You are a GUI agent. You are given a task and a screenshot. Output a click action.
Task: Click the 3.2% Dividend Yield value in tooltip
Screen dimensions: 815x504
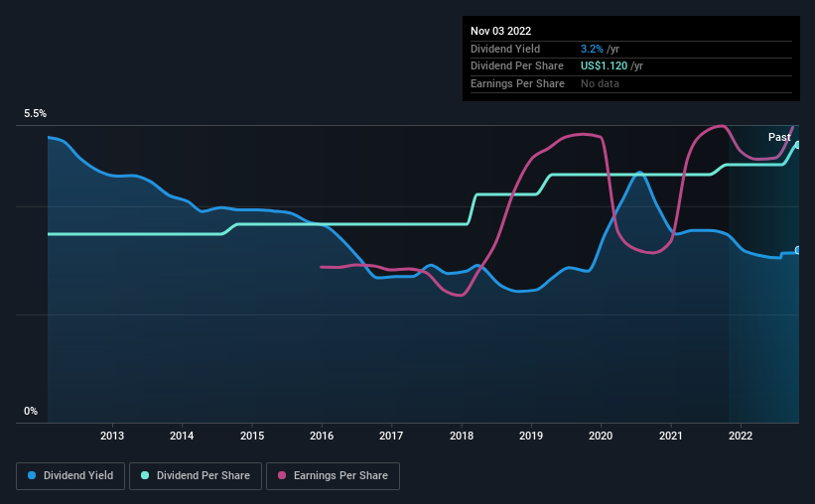592,49
